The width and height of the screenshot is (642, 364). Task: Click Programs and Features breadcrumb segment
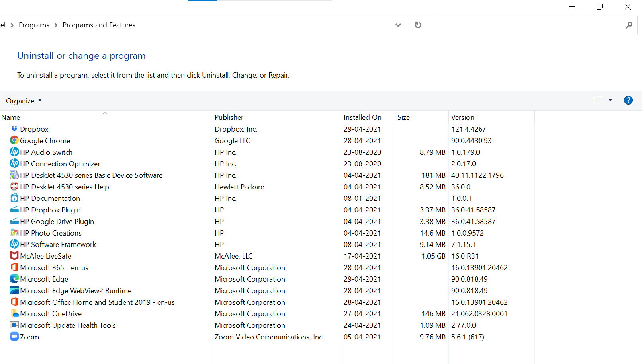[99, 25]
